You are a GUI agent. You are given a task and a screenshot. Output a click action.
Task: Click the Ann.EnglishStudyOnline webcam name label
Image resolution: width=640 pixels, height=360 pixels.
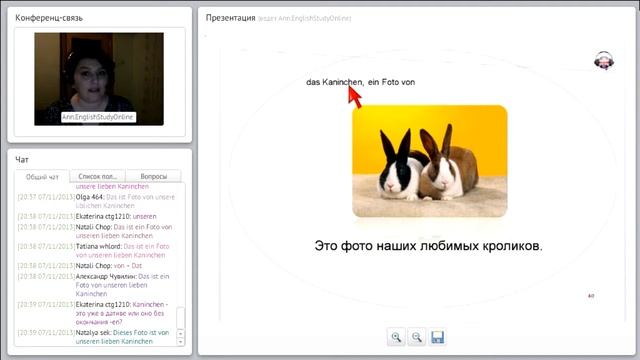point(98,117)
